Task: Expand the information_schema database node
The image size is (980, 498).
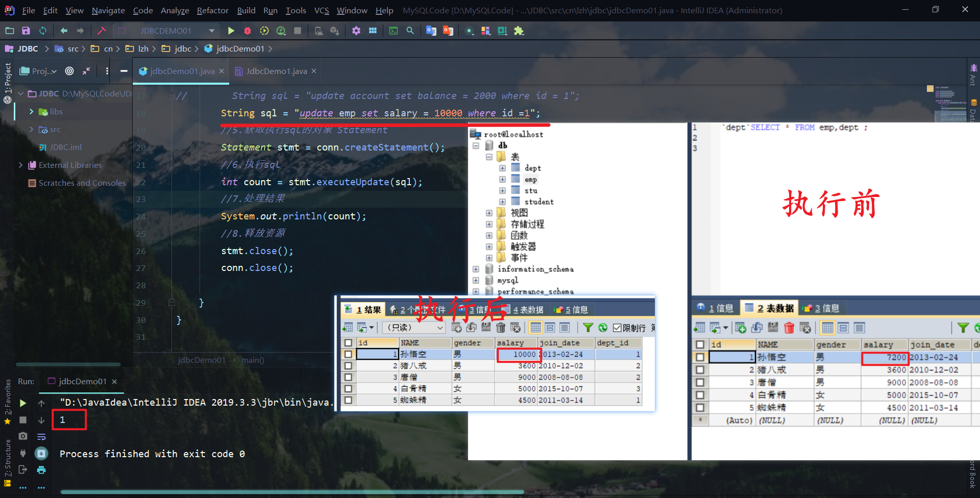Action: pos(476,269)
